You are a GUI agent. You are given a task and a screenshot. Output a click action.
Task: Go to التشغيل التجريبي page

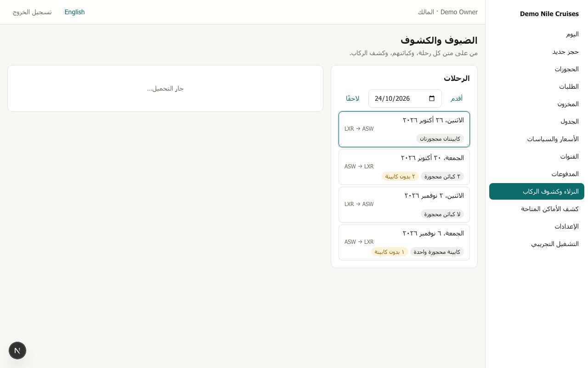pos(537,244)
